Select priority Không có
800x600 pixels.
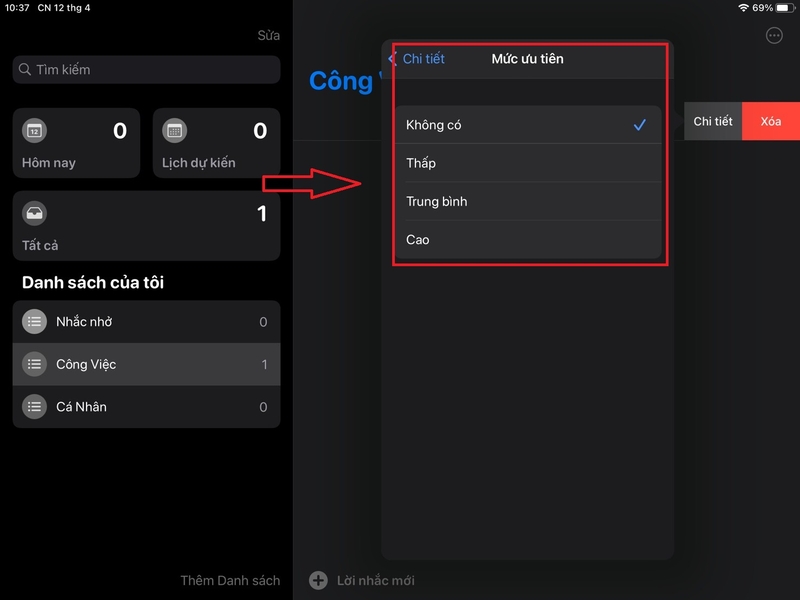pyautogui.click(x=528, y=125)
